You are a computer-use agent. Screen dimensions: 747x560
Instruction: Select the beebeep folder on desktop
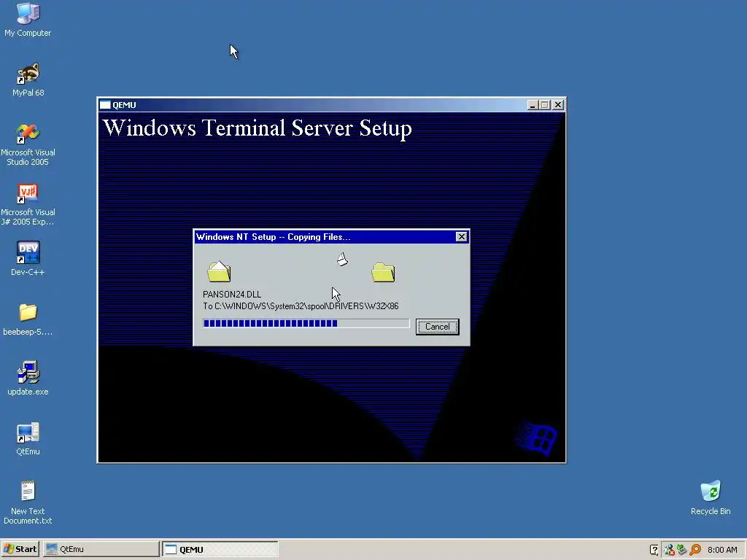(28, 319)
